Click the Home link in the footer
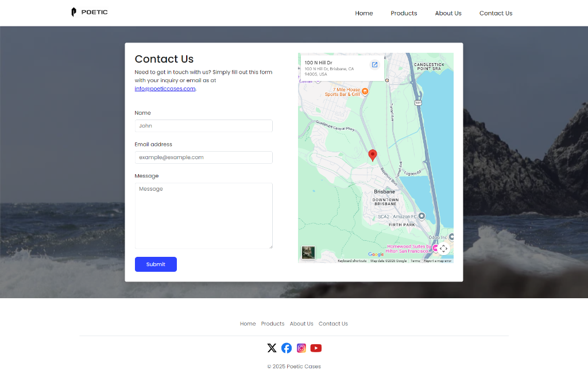 click(248, 323)
